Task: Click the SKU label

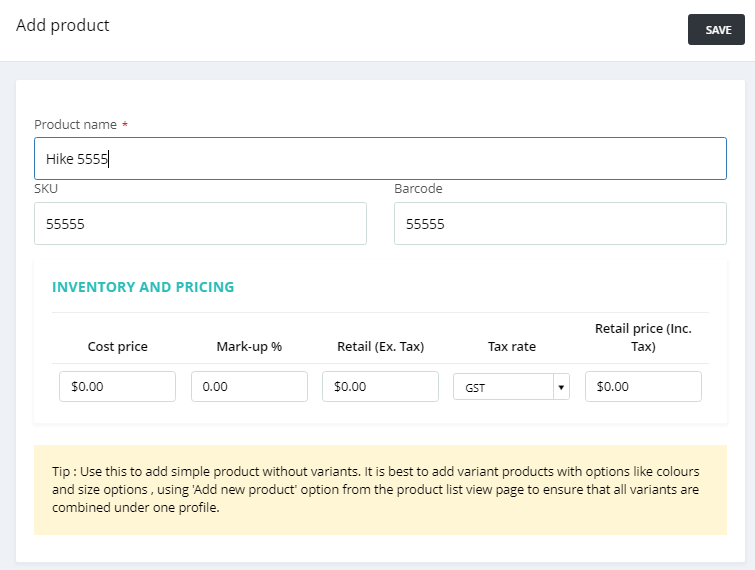Action: [46, 188]
